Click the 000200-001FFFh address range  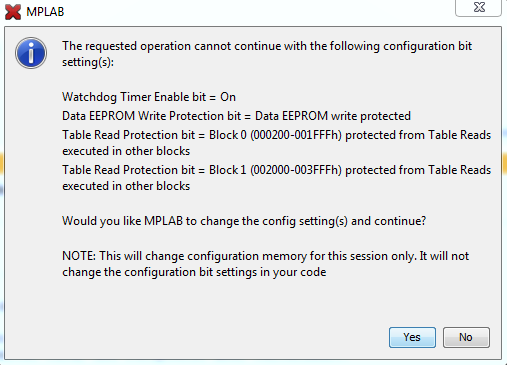296,135
